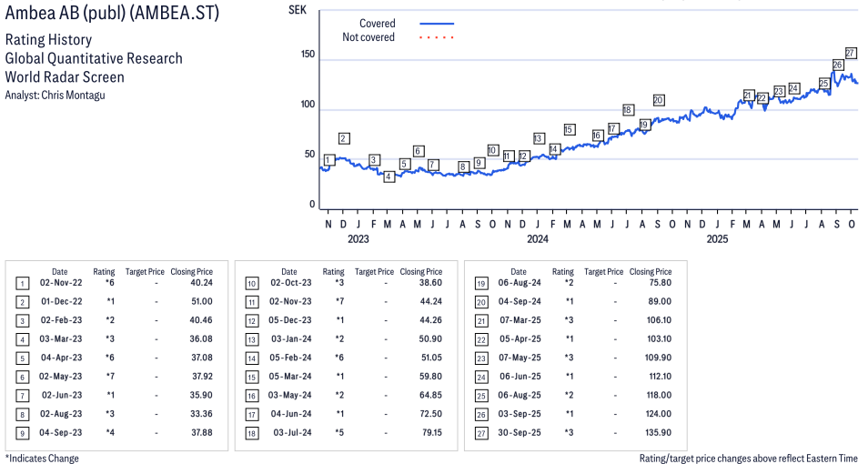
Task: Click the number 19 box in rating table
Action: point(480,283)
